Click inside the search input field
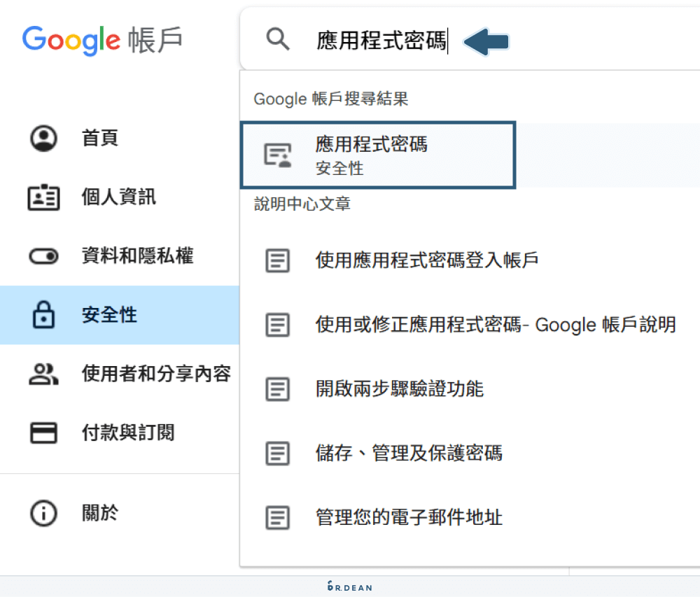This screenshot has height=597, width=700. 381,41
